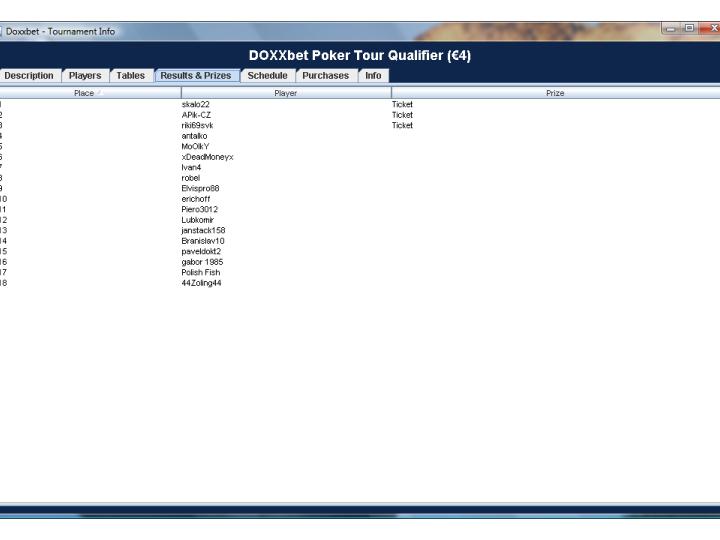
Task: Select player skalo22 row
Action: pyautogui.click(x=360, y=105)
